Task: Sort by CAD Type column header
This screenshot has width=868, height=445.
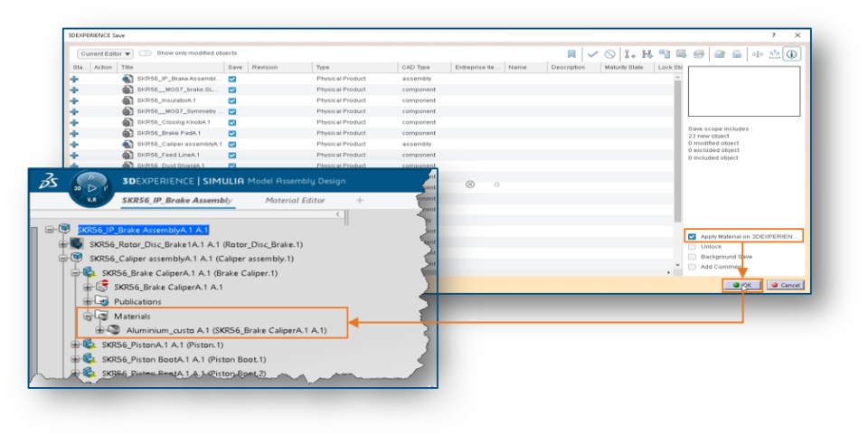Action: pos(424,67)
